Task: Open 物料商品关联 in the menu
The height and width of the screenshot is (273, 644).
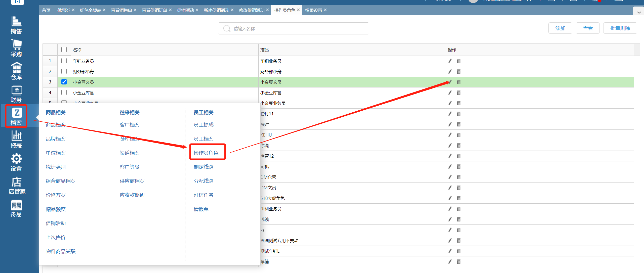Action: click(x=61, y=251)
